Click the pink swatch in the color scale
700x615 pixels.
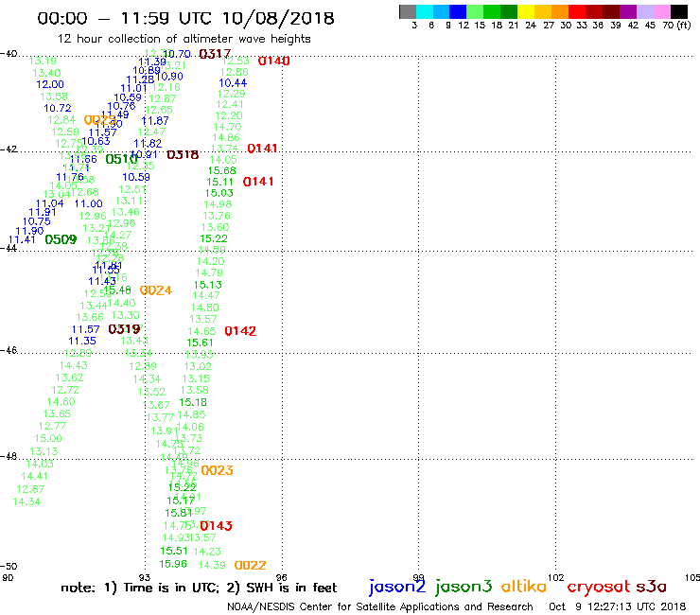click(662, 11)
